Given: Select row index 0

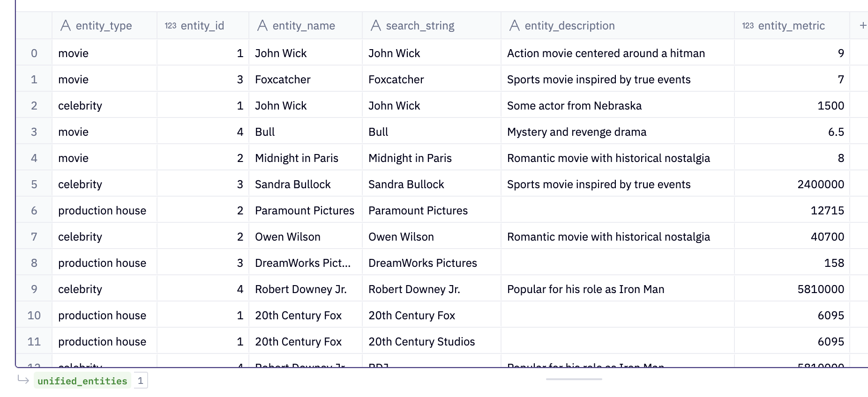Looking at the screenshot, I should tap(34, 53).
